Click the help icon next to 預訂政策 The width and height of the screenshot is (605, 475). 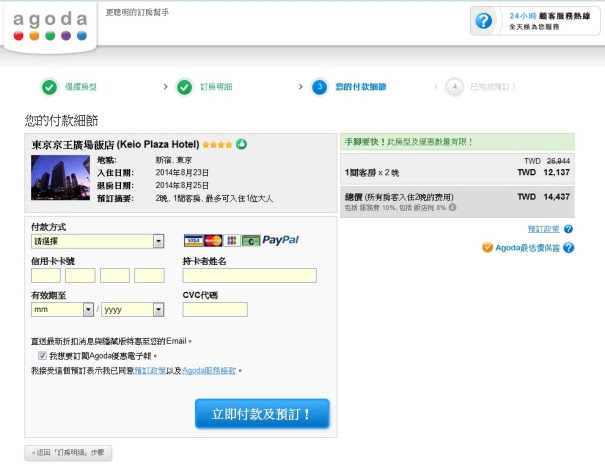[x=568, y=229]
